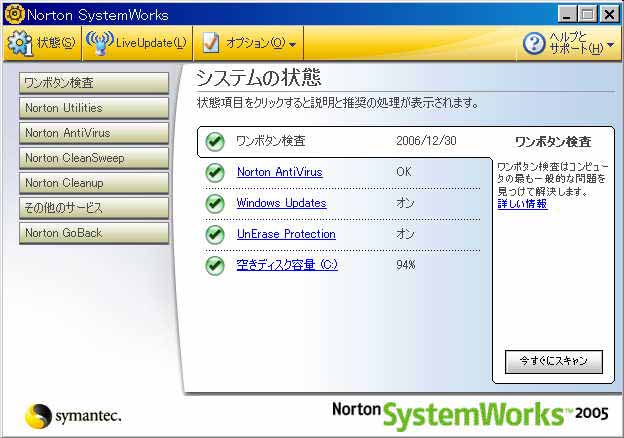This screenshot has width=624, height=438.
Task: Click green check icon beside 空きディスク容量 (C:)
Action: pos(215,265)
